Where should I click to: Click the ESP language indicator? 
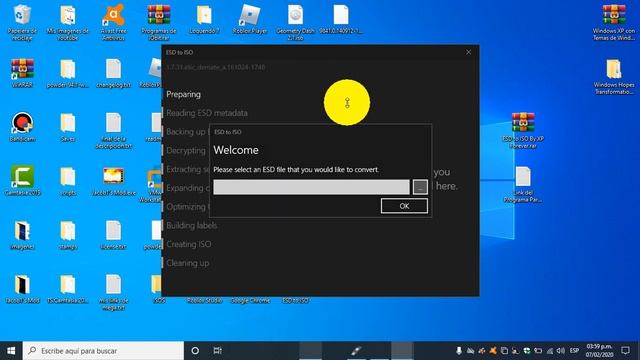pyautogui.click(x=574, y=351)
